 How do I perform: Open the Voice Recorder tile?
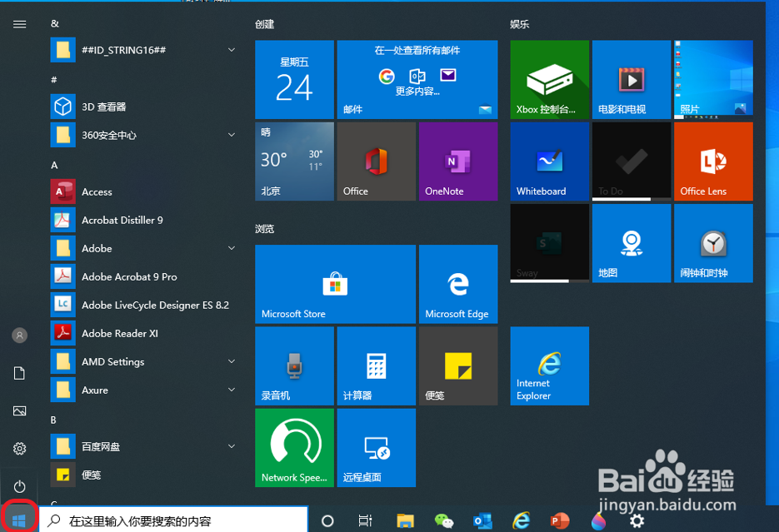tap(294, 365)
